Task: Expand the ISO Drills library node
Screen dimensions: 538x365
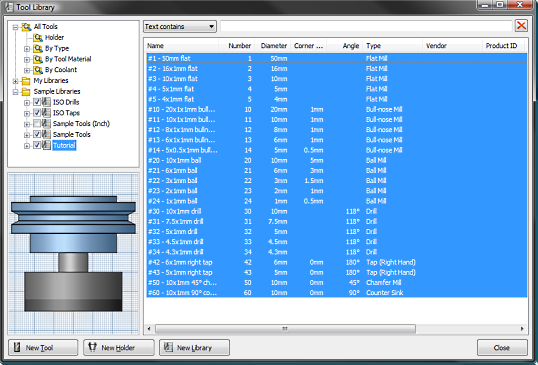Action: [27, 103]
